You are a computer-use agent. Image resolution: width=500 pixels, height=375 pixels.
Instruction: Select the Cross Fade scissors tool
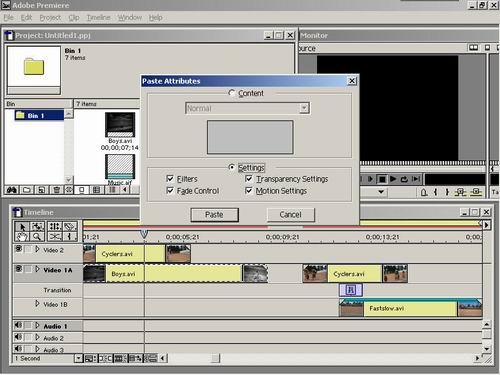(55, 237)
